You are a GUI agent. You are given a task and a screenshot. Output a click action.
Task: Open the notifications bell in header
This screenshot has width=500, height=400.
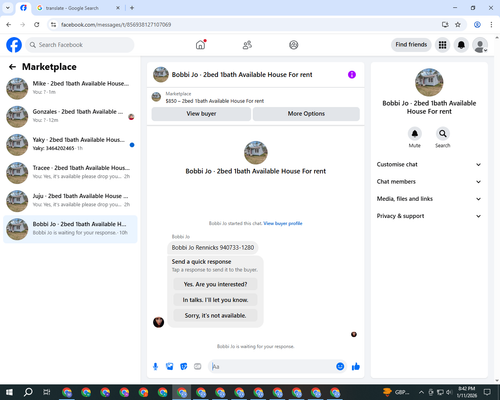pyautogui.click(x=461, y=45)
